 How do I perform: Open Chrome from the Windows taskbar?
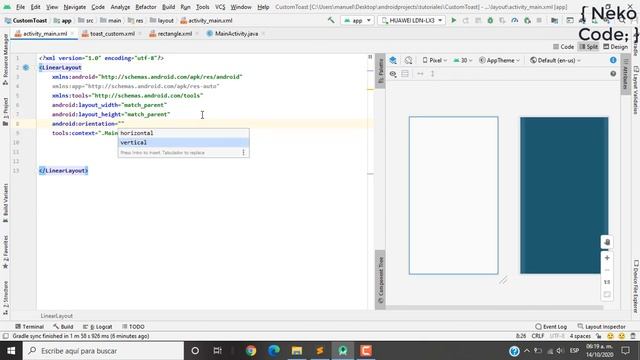tap(251, 351)
